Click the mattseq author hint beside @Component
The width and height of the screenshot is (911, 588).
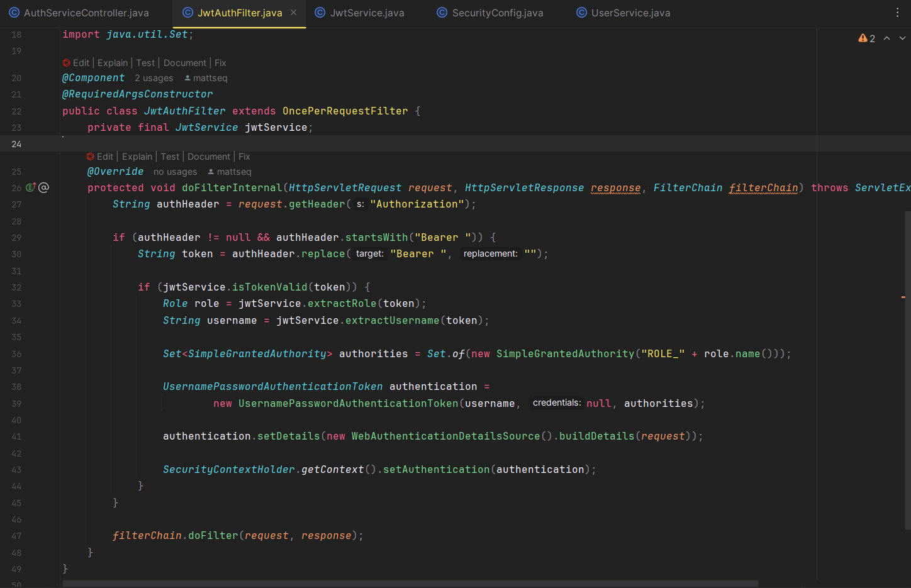pos(210,78)
